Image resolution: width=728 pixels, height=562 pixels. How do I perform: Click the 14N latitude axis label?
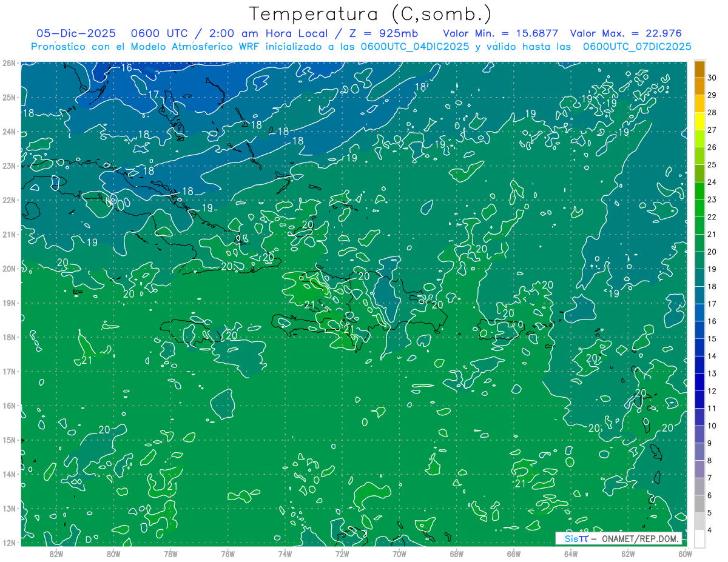point(9,474)
